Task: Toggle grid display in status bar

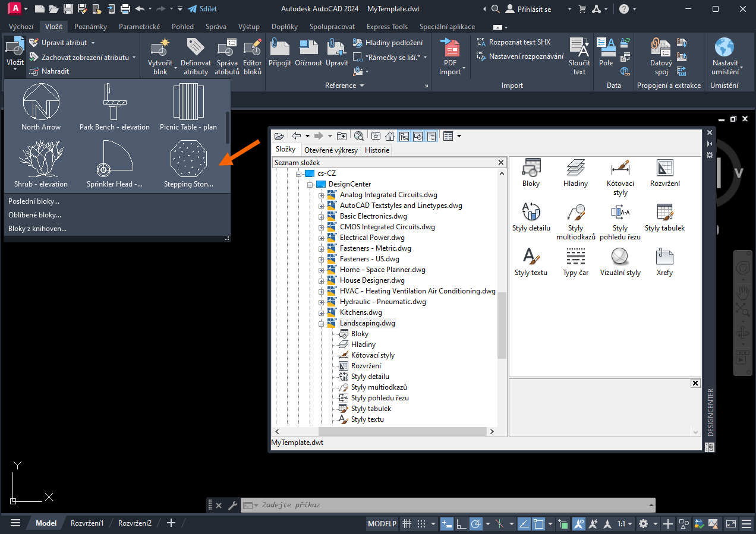Action: tap(407, 524)
